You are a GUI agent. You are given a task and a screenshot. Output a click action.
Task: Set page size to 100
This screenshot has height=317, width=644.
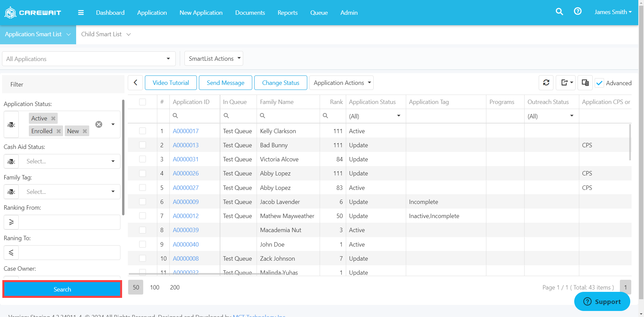(155, 287)
